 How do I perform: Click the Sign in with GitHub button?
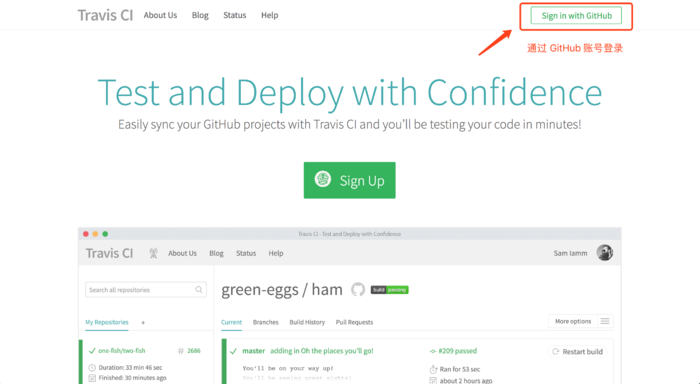576,16
